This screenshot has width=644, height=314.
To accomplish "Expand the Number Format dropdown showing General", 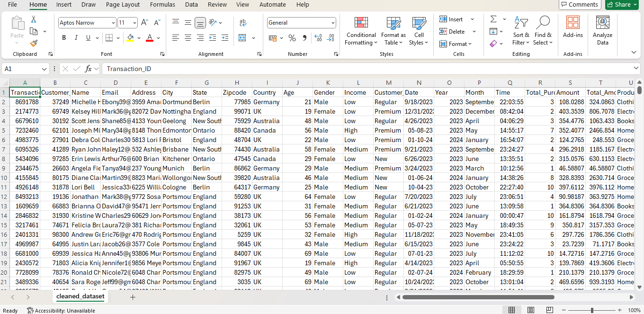I will pyautogui.click(x=333, y=23).
